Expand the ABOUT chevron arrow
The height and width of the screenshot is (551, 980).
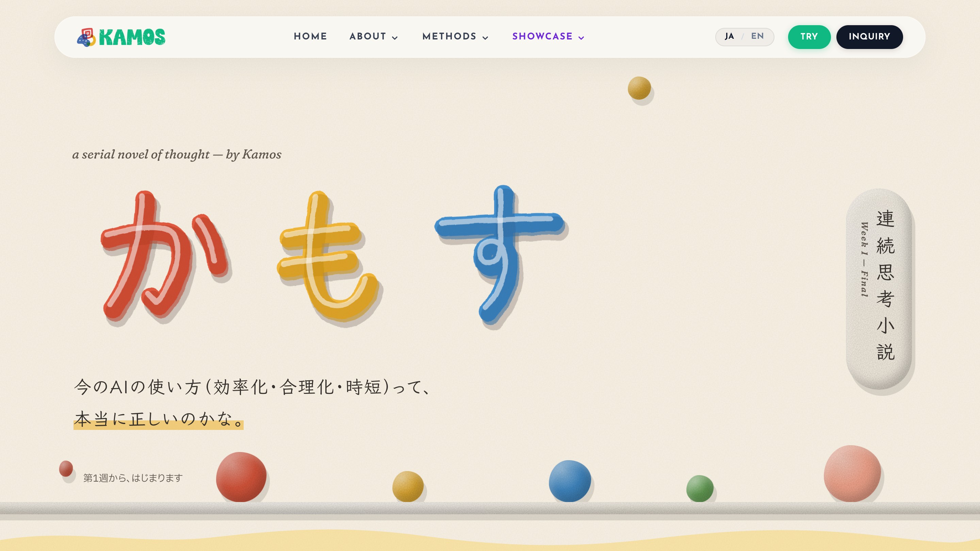[x=395, y=38]
